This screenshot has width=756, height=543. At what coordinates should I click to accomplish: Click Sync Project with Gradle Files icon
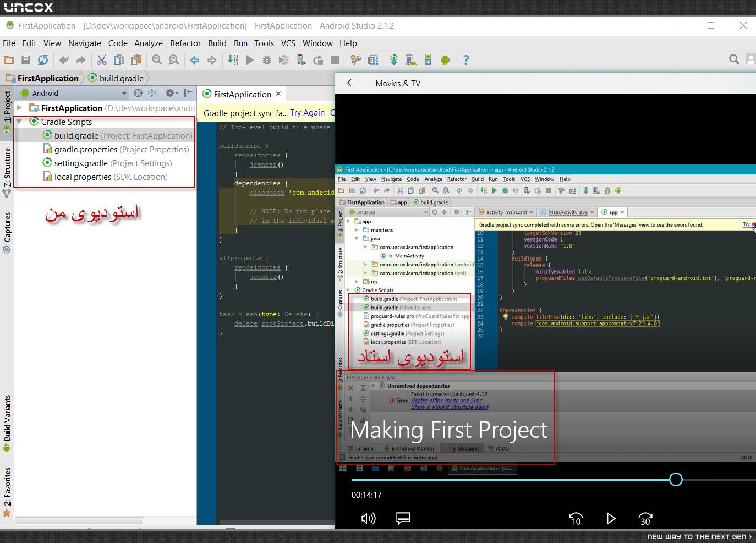tap(394, 60)
